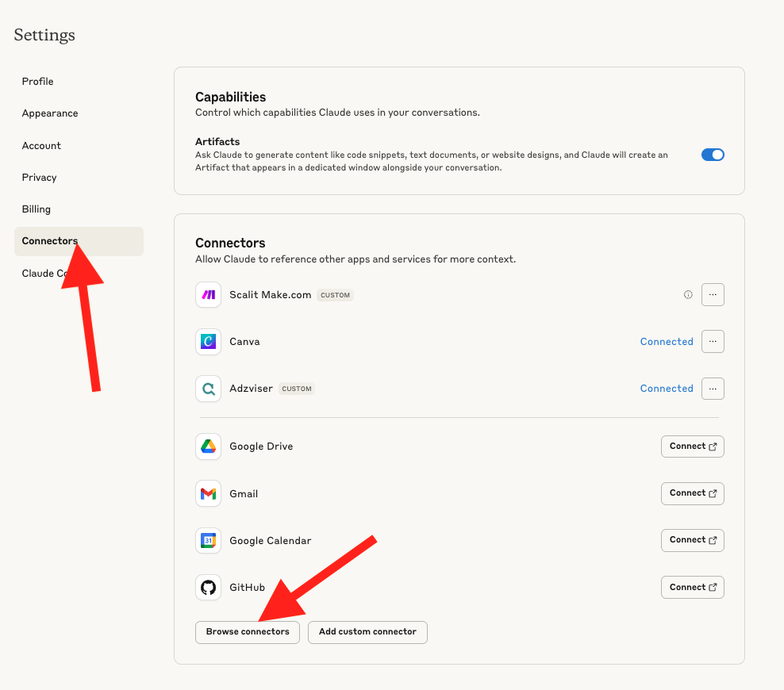Open the Billing settings section

(37, 209)
